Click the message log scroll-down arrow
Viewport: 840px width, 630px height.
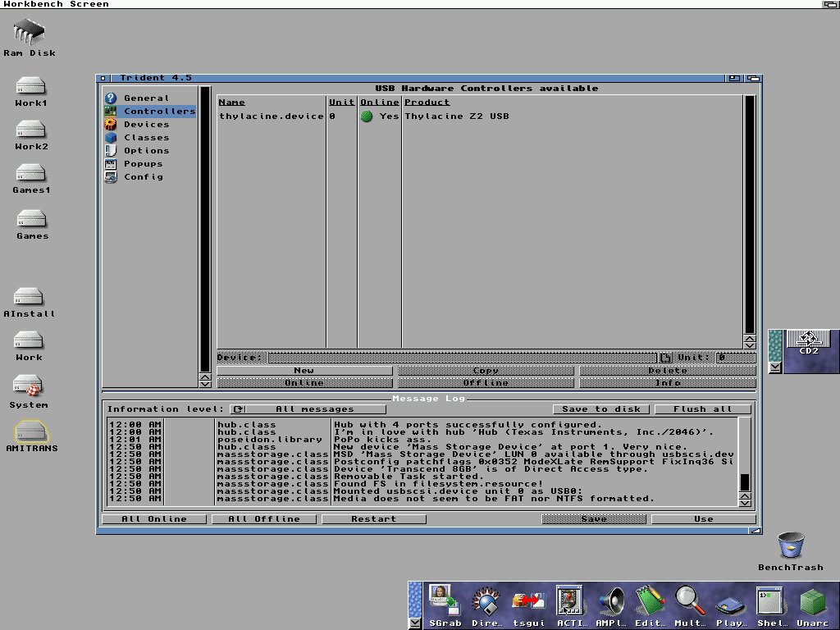(x=745, y=503)
